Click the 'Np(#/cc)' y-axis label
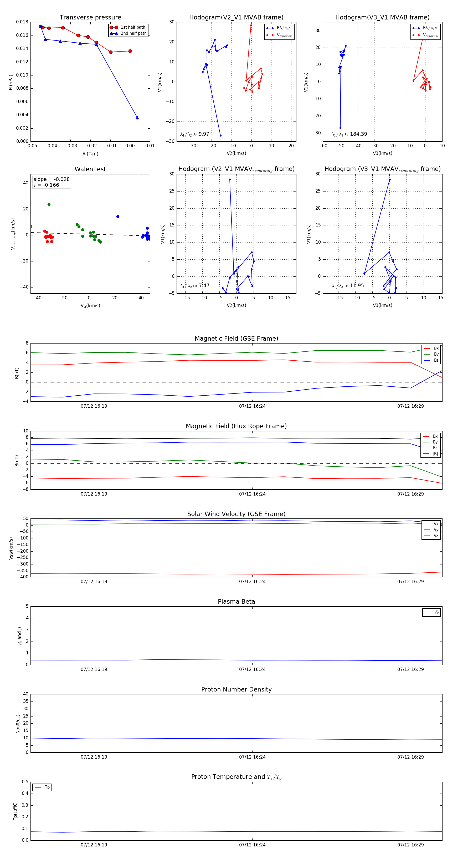 [18, 724]
